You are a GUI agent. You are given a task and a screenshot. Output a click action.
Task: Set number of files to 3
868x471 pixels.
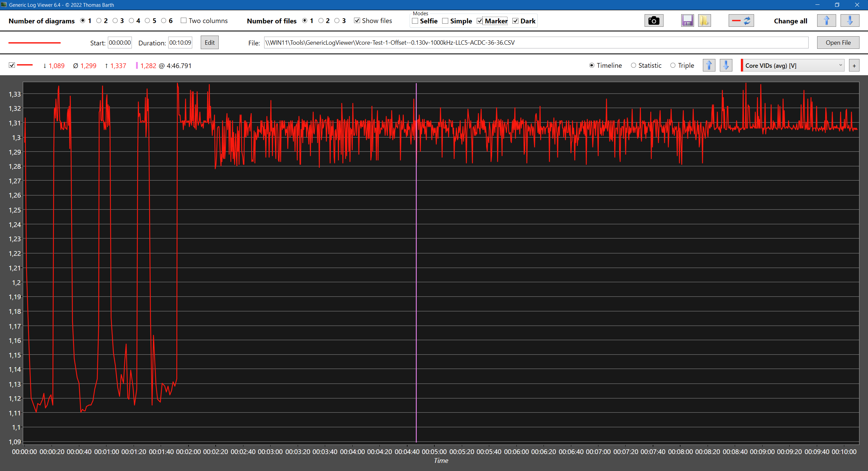337,21
